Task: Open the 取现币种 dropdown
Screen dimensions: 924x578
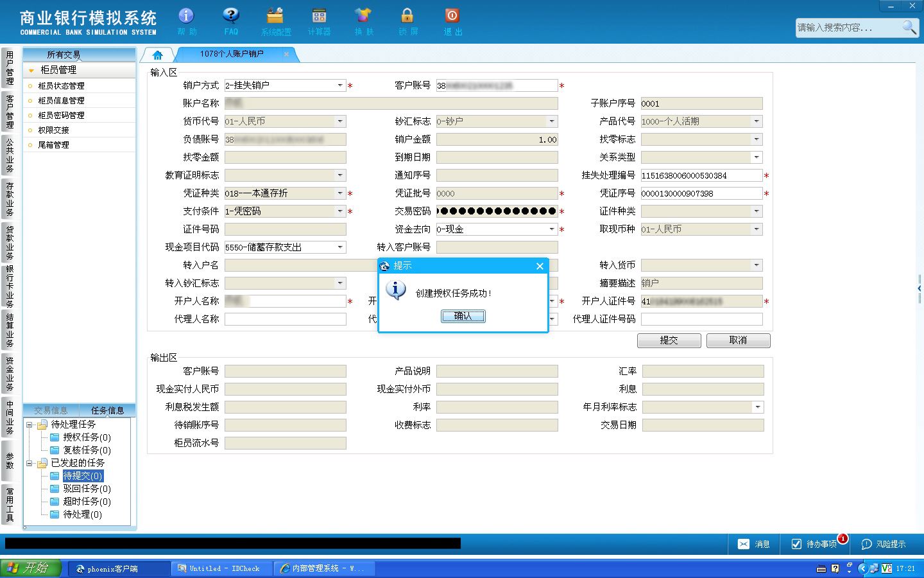Action: click(x=757, y=229)
